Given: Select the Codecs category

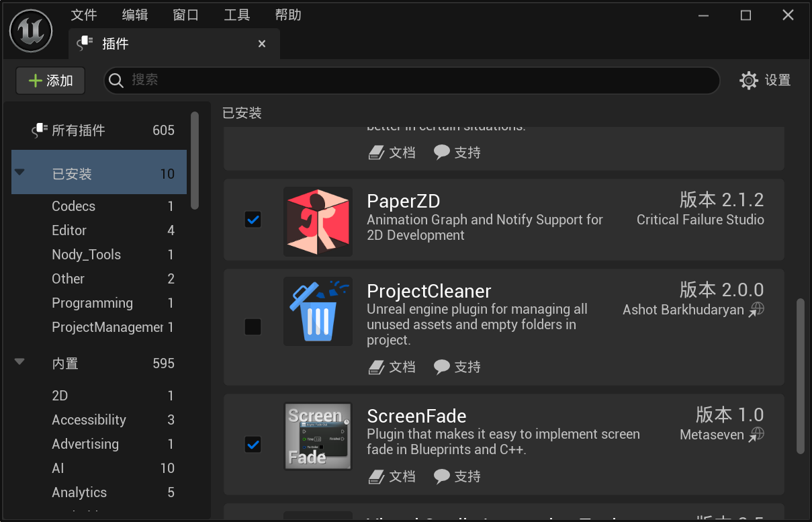Looking at the screenshot, I should pyautogui.click(x=99, y=206).
